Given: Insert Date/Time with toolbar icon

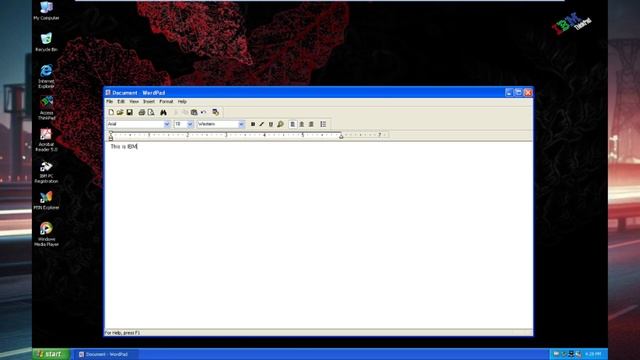Looking at the screenshot, I should 216,112.
